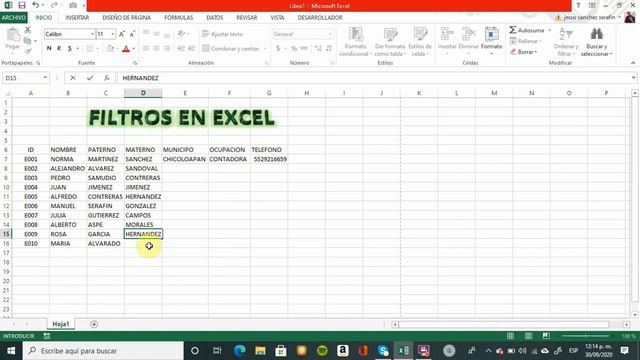Open the font color dropdown arrow
The image size is (640, 360).
pyautogui.click(x=133, y=49)
